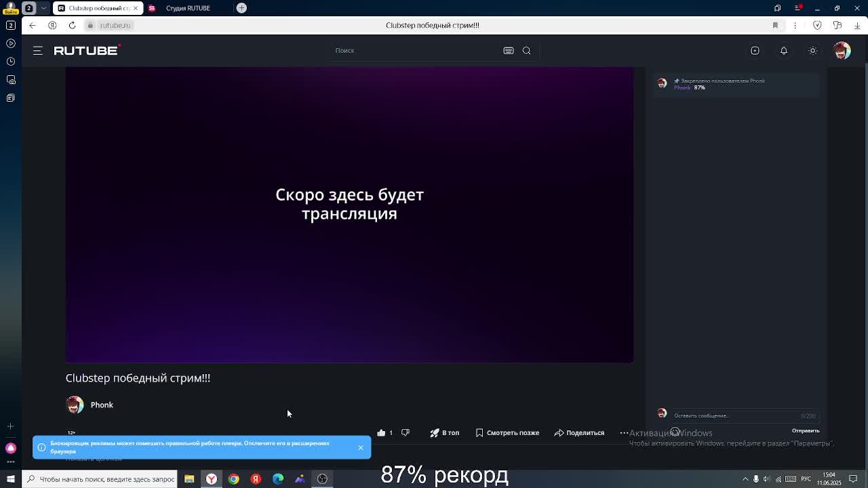Dislike the stream with thumbs-down
The image size is (868, 488).
pyautogui.click(x=406, y=432)
